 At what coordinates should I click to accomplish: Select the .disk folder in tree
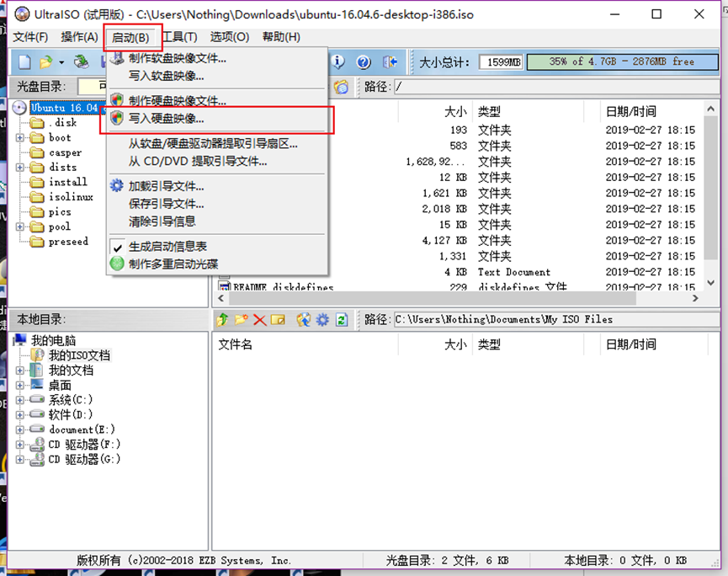[62, 123]
